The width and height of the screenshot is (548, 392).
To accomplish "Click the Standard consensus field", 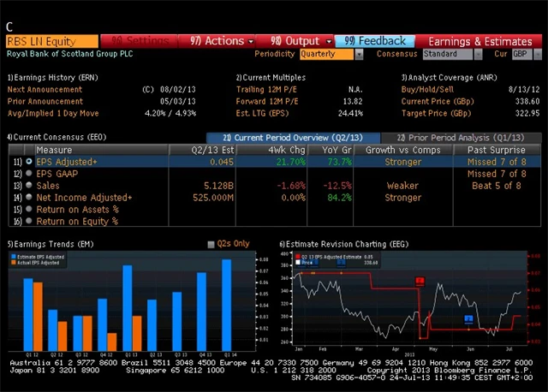I will (x=447, y=54).
